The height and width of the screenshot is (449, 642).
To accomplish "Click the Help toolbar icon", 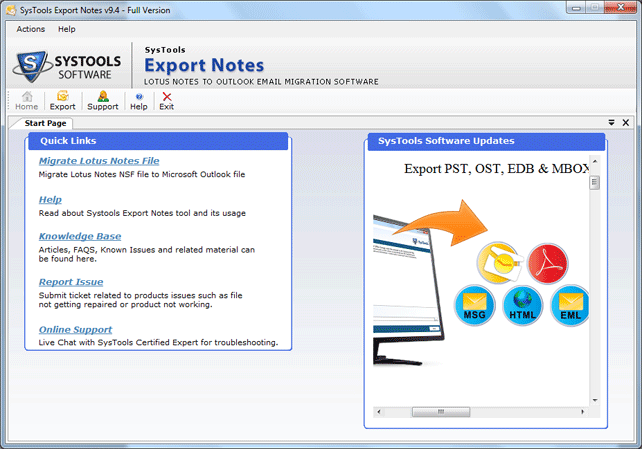I will 138,100.
